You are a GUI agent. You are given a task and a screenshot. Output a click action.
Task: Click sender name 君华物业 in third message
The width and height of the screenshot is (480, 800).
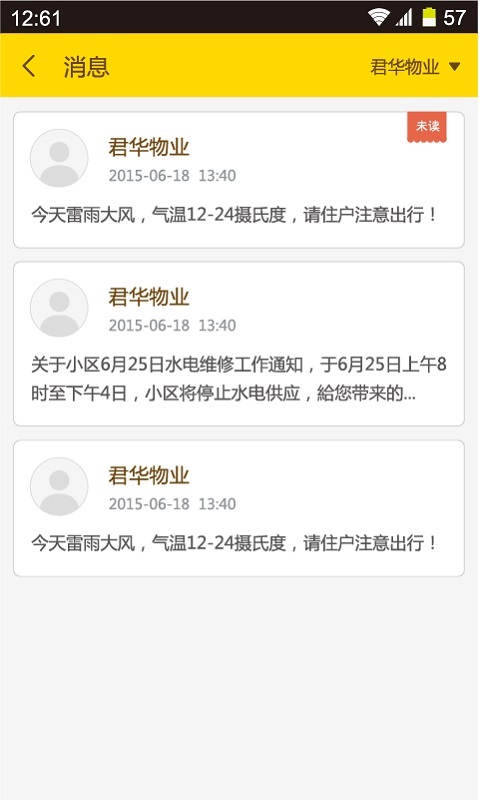tap(148, 476)
